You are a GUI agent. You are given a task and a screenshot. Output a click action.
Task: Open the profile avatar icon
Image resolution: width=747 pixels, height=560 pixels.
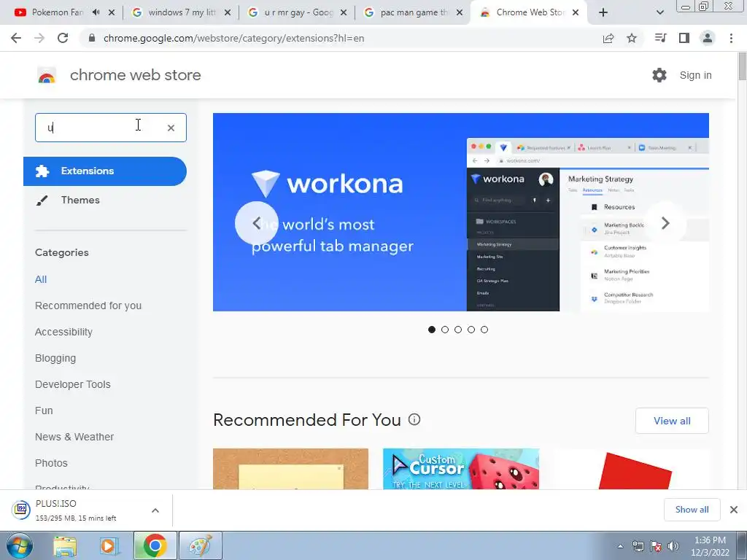708,38
